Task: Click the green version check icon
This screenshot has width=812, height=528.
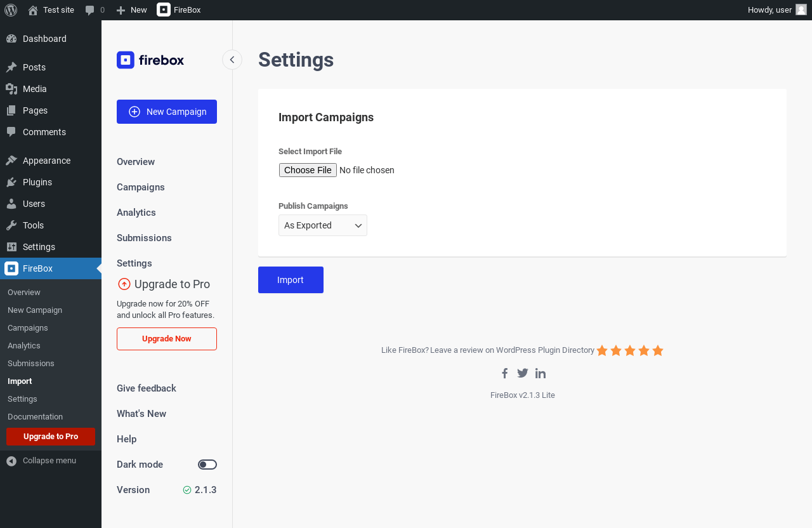Action: pos(187,490)
